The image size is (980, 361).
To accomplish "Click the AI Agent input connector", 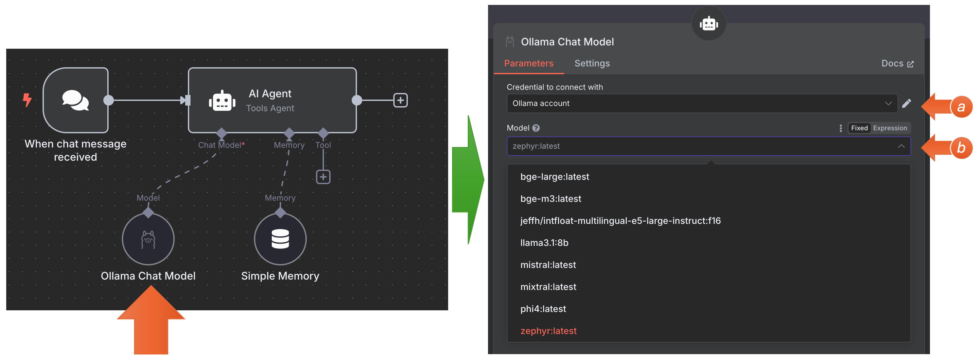I will point(186,100).
